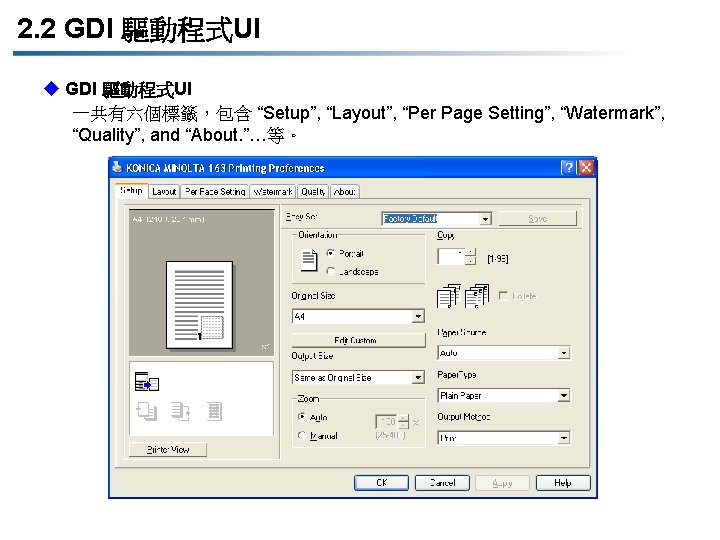The height and width of the screenshot is (540, 720).
Task: Click the printer icon in title bar
Action: click(x=117, y=167)
